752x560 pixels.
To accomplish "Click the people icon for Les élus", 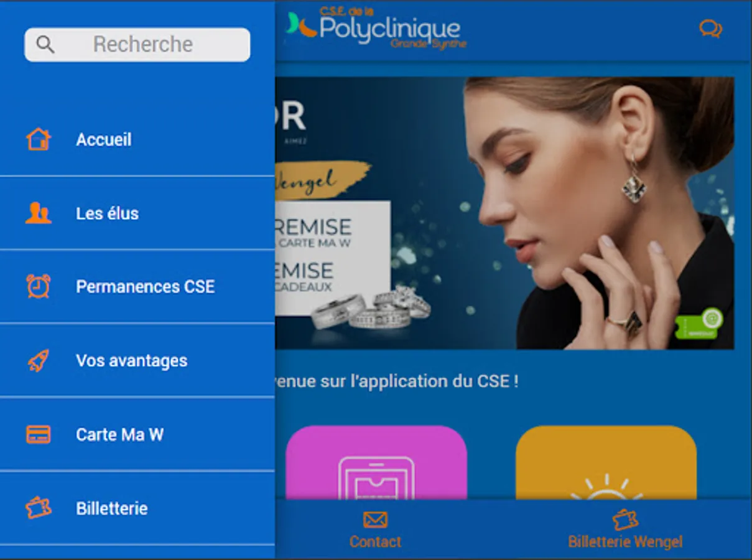I will pyautogui.click(x=38, y=213).
